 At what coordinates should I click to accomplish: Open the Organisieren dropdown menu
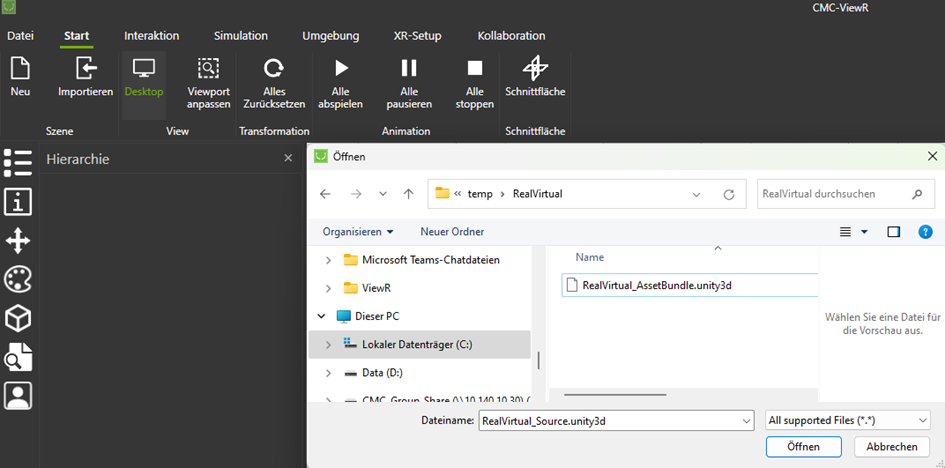coord(357,231)
